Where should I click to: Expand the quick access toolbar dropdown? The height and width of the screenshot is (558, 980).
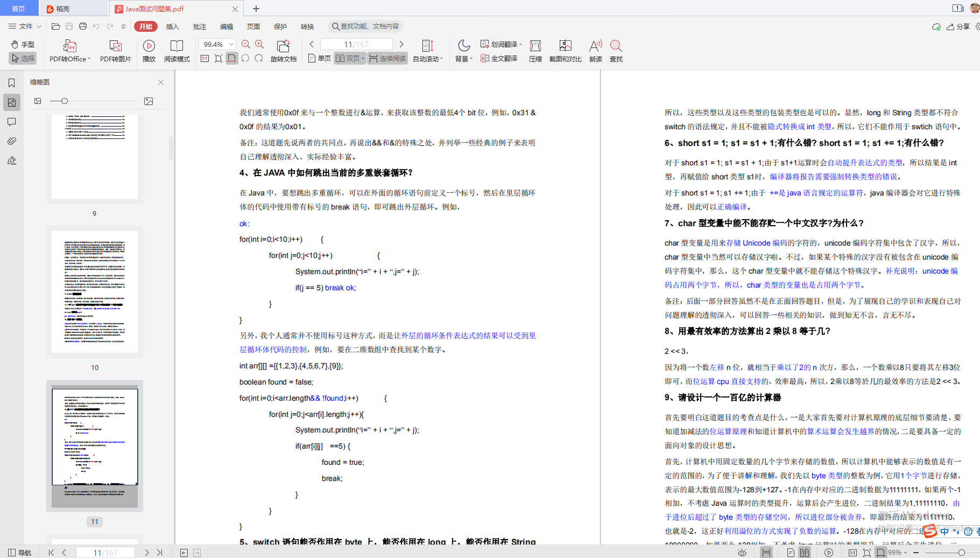[x=123, y=26]
